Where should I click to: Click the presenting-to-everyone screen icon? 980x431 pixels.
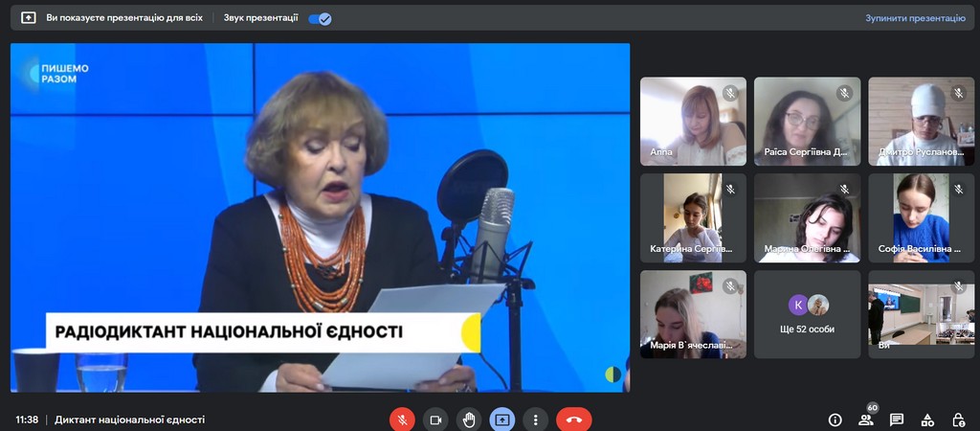(x=28, y=18)
